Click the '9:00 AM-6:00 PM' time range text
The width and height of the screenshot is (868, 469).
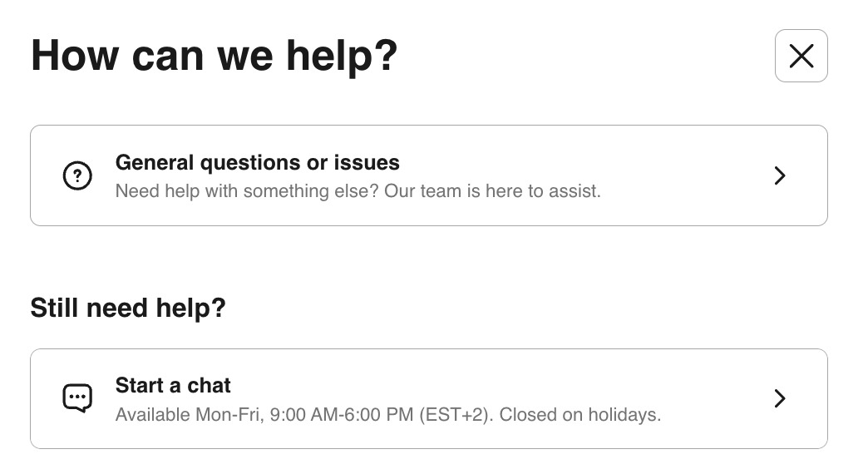coord(342,415)
